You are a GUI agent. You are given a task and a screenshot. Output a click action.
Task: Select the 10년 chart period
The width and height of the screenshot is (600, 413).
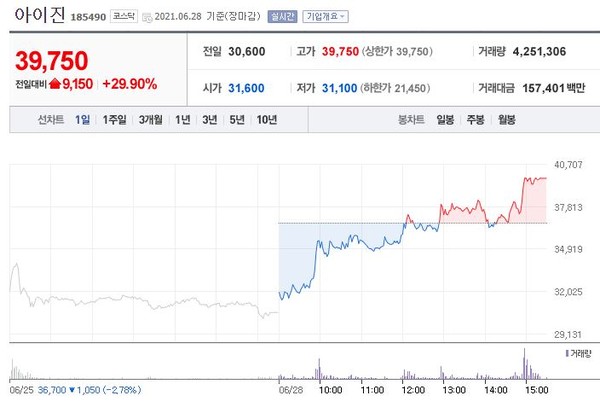[x=267, y=120]
